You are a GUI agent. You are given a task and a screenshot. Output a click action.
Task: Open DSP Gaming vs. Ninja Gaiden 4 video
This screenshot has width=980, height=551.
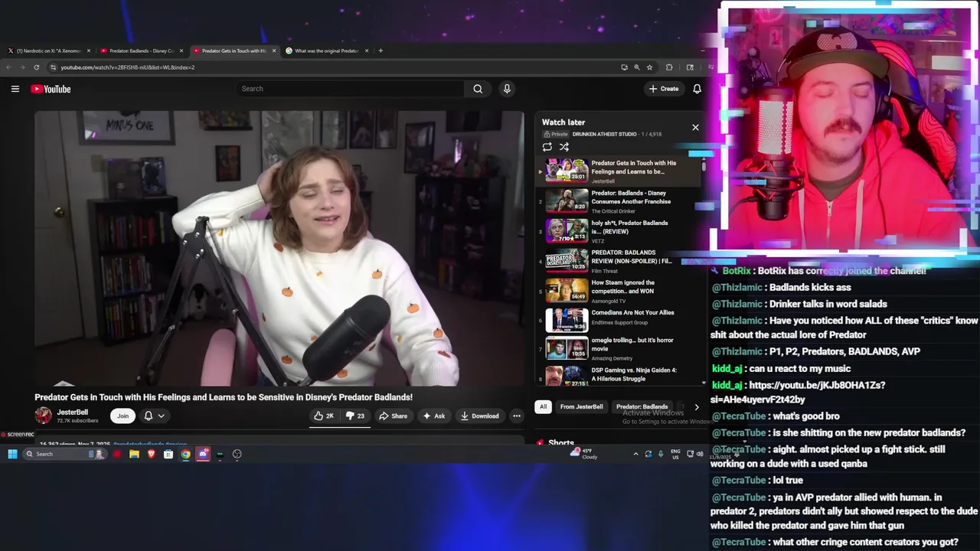[619, 375]
